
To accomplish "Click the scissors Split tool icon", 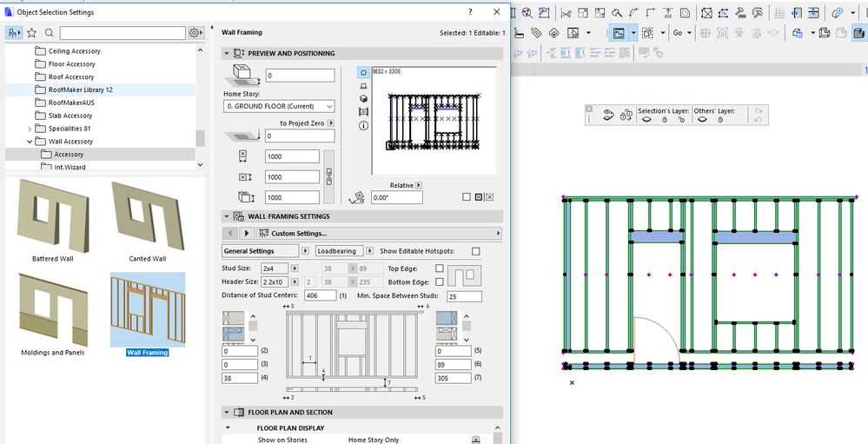I will [567, 13].
